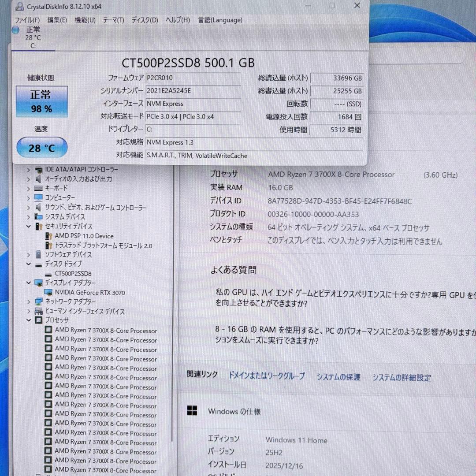The width and height of the screenshot is (476, 476).
Task: Expand IDE ATA/ATAPI コントローラー node
Action: point(28,169)
